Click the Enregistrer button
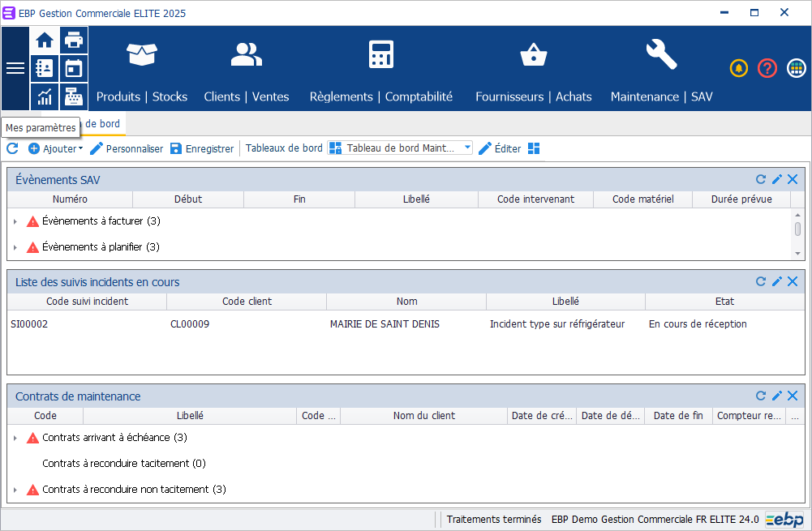 (x=202, y=148)
